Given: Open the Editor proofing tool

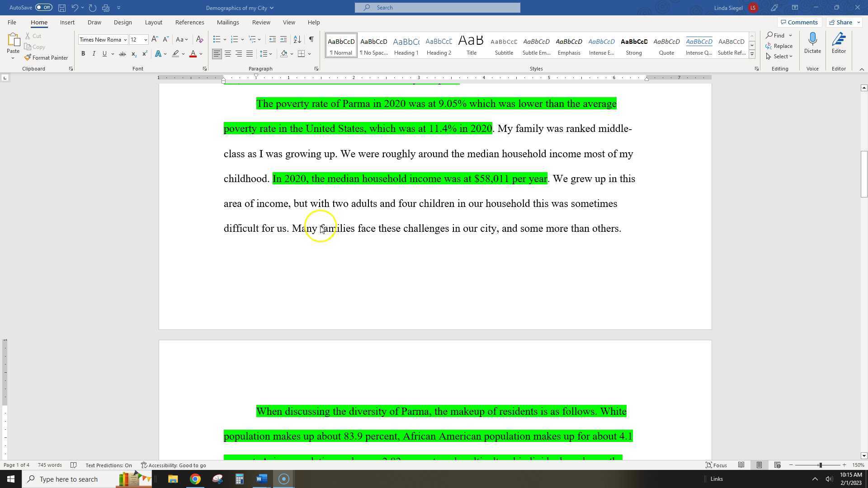Looking at the screenshot, I should (x=838, y=43).
